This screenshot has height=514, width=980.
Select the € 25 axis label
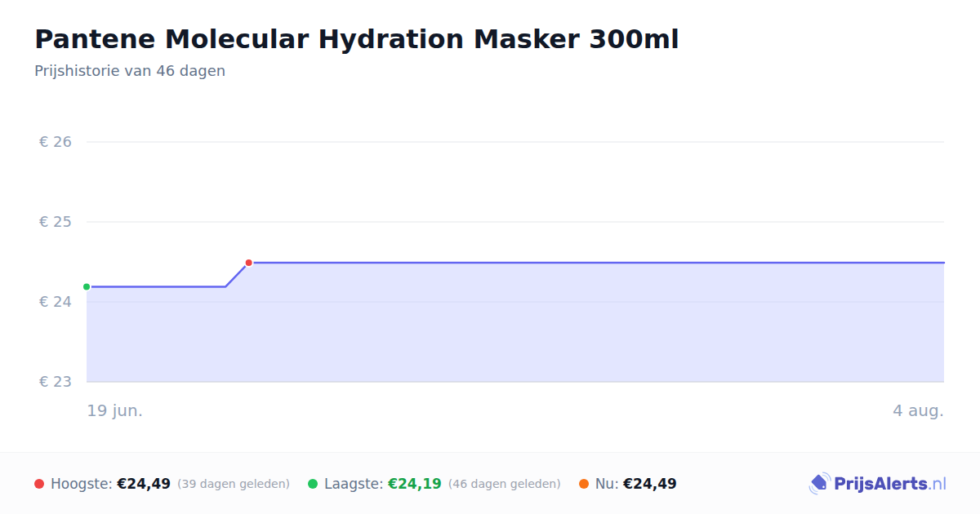[56, 222]
